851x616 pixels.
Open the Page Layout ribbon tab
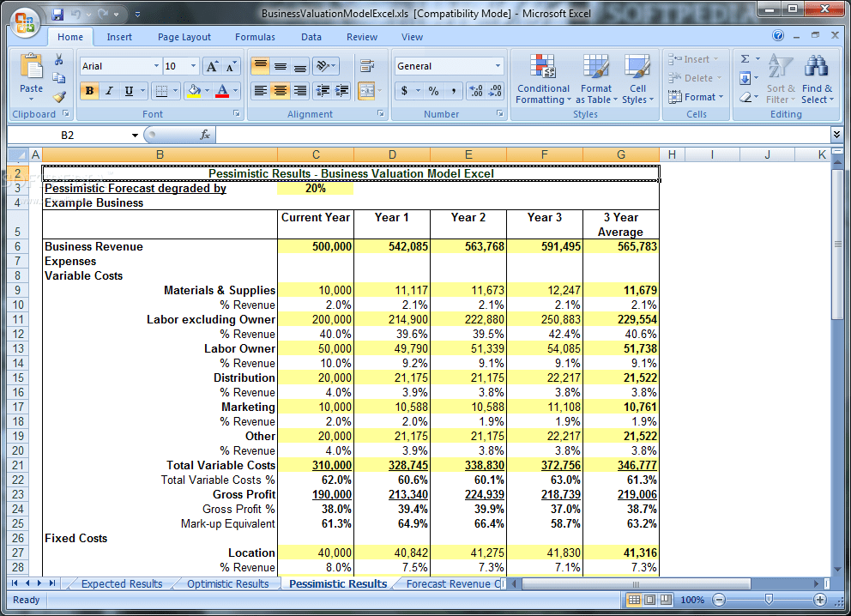point(184,37)
